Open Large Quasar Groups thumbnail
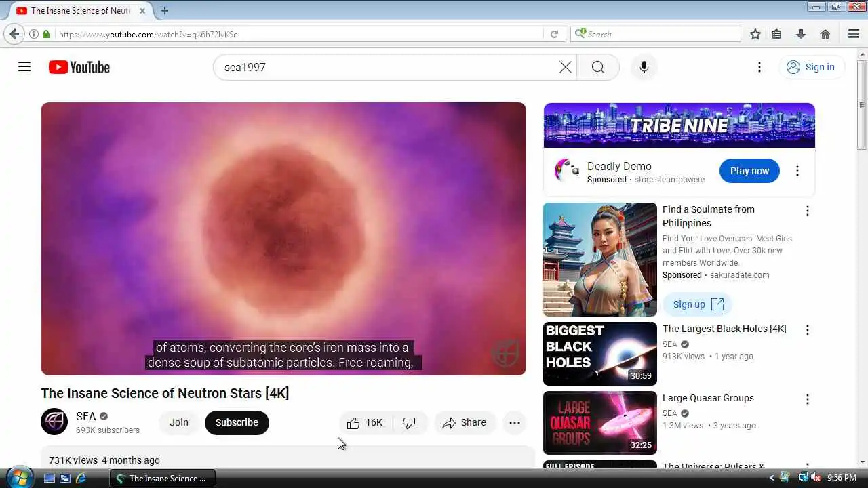The height and width of the screenshot is (488, 868). point(600,423)
